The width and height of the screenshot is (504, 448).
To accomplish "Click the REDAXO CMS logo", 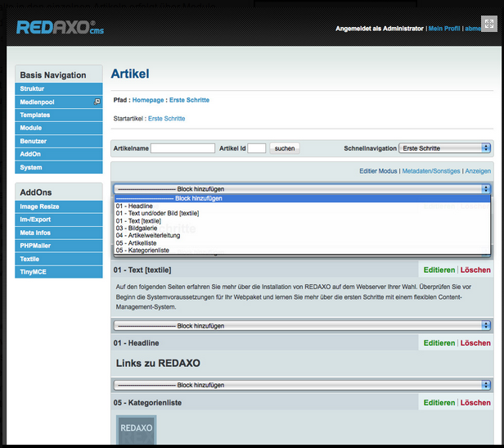I will pos(60,29).
